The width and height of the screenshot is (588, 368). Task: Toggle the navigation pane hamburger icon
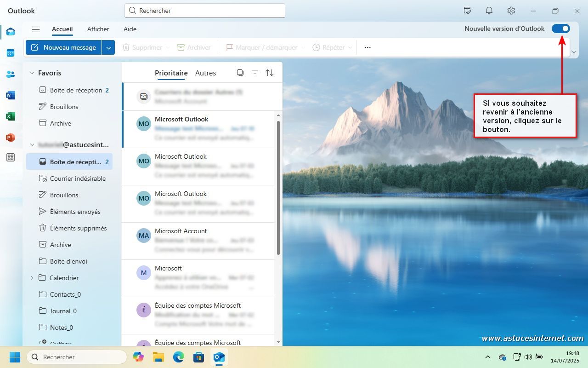pos(36,29)
